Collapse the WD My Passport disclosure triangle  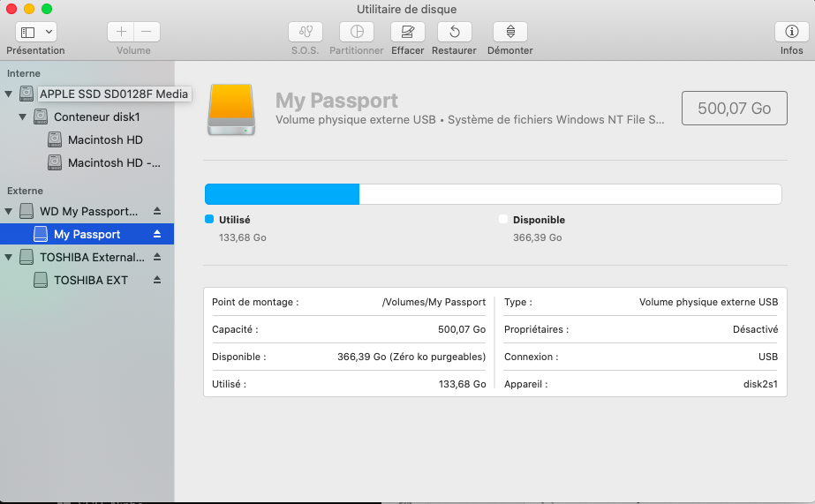point(9,212)
